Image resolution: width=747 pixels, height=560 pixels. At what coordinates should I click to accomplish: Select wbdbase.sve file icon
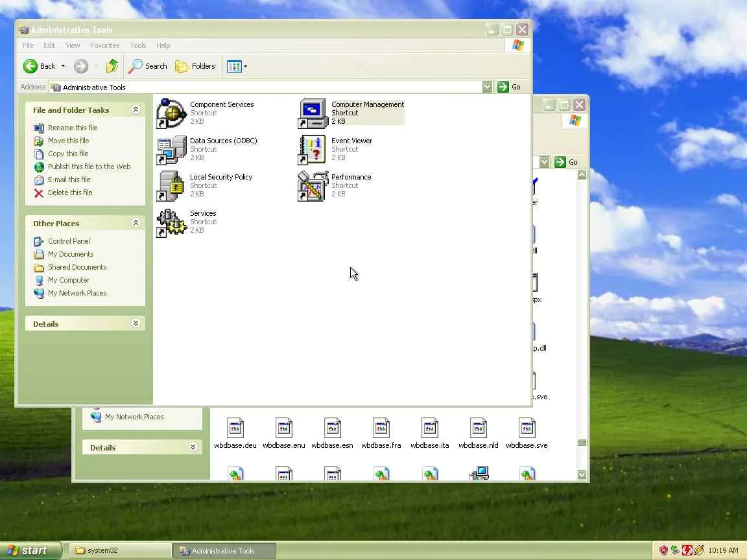tap(527, 433)
